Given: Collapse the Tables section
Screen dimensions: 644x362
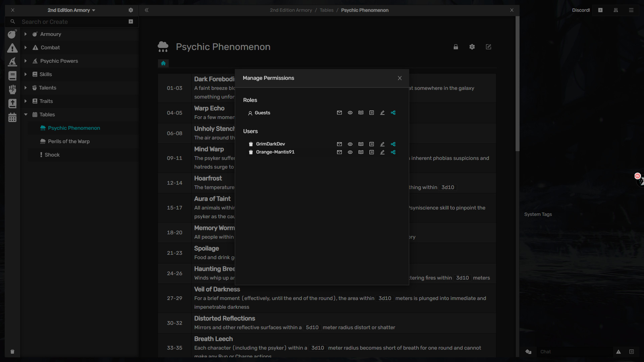Looking at the screenshot, I should pos(25,114).
